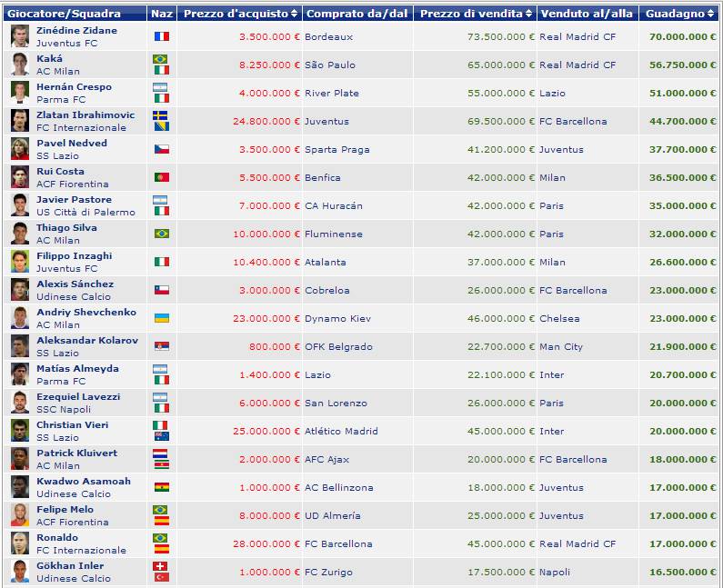The height and width of the screenshot is (588, 723).
Task: Click the Italian flag in Filippo Inzaghi's row
Action: coord(161,262)
